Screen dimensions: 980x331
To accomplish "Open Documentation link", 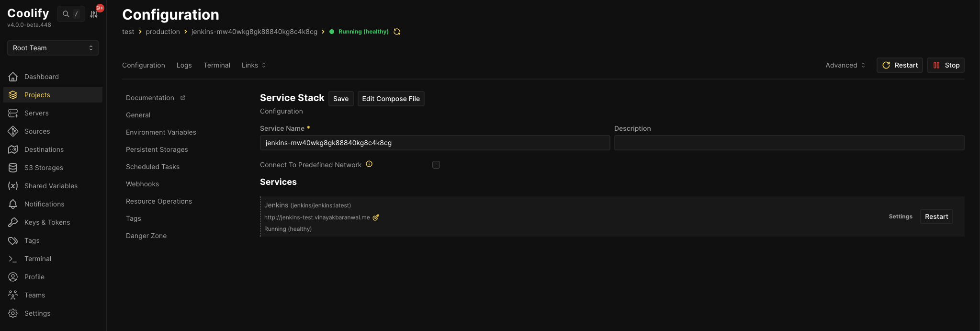I will point(150,98).
